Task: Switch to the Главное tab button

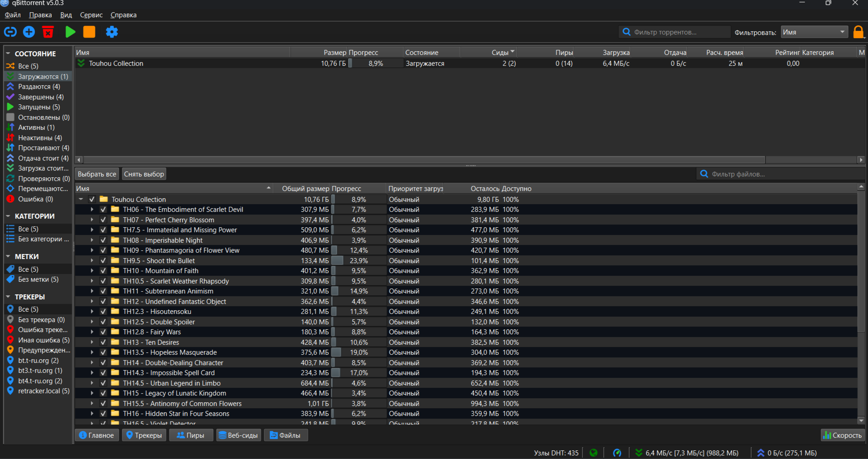Action: click(x=97, y=435)
